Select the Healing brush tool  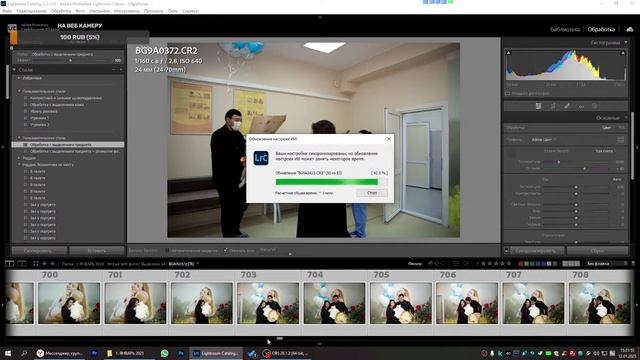point(567,106)
